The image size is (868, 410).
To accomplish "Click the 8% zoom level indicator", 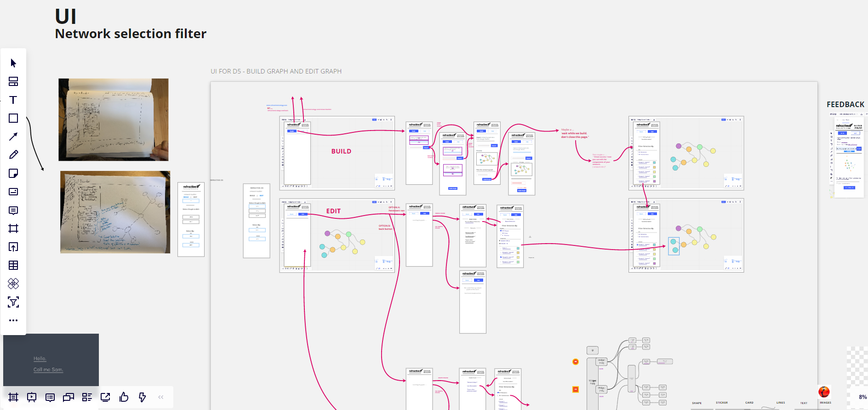I will click(x=862, y=397).
